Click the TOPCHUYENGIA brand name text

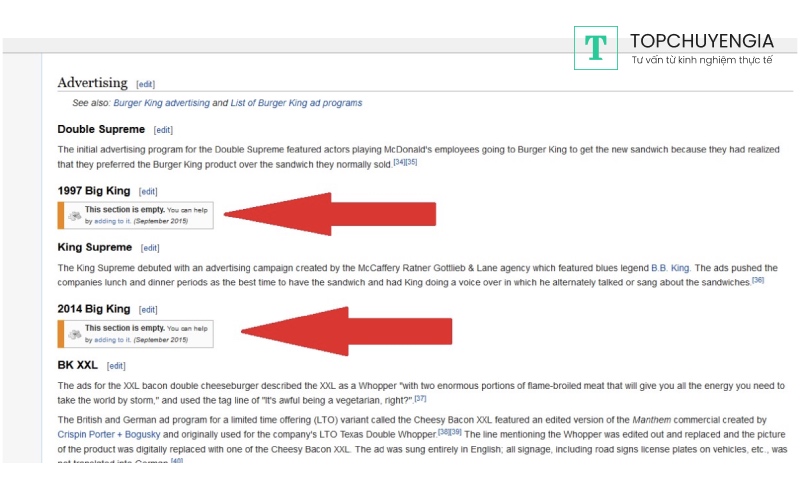pyautogui.click(x=701, y=41)
